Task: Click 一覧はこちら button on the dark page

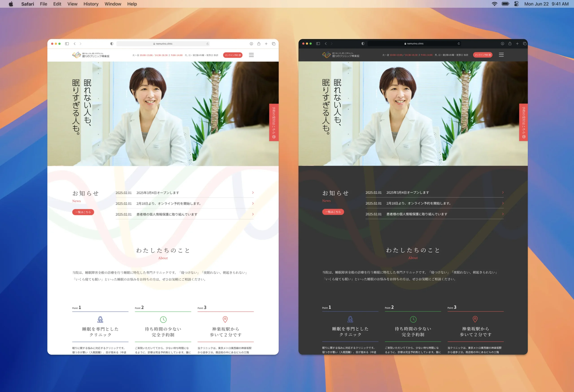Action: (x=333, y=212)
